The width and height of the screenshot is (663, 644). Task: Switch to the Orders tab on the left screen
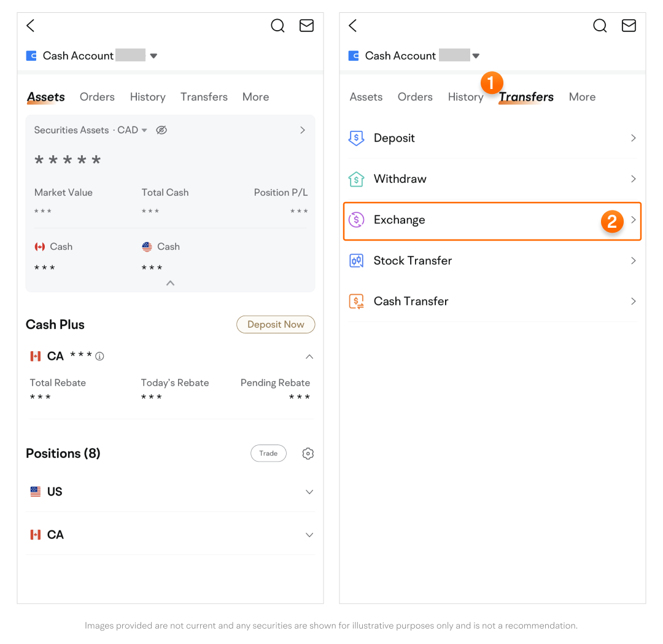tap(97, 97)
